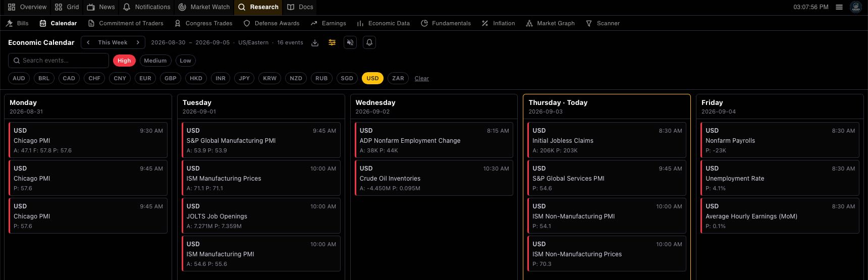Go to next week with right chevron
868x280 pixels.
138,43
